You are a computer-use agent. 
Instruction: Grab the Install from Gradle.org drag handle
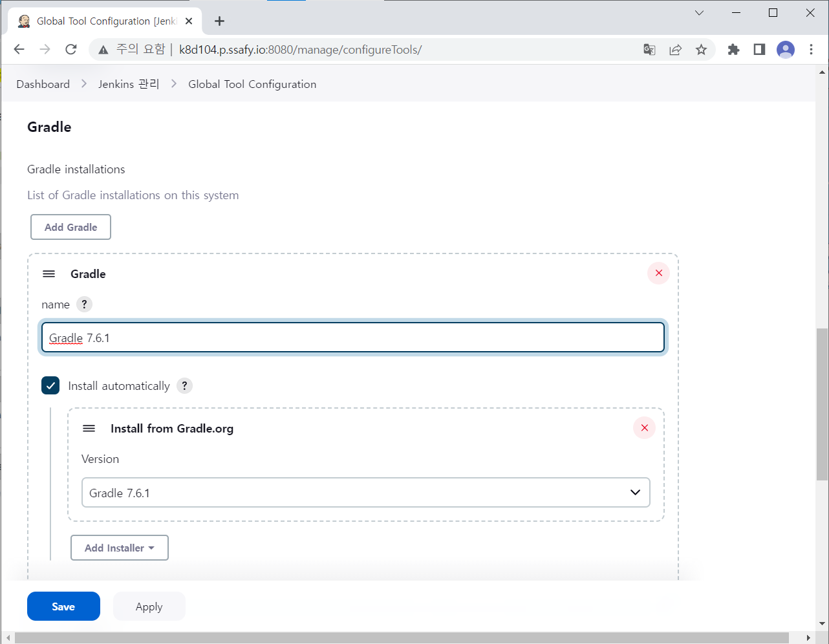(x=89, y=429)
